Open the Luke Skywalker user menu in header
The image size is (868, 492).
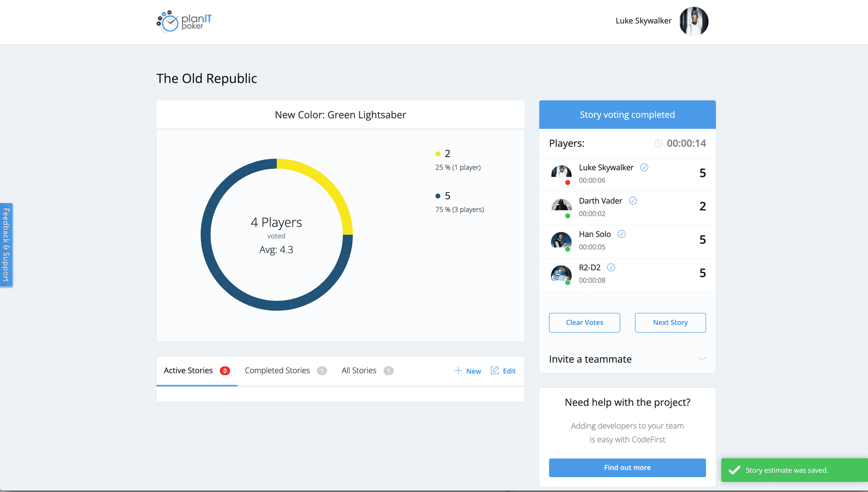coord(643,21)
